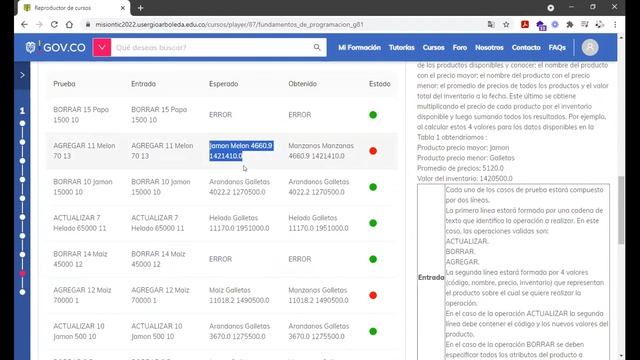Click obtained value 'Manzanas Manzanas 4660.9 1421410.0'
This screenshot has height=360, width=640.
321,151
